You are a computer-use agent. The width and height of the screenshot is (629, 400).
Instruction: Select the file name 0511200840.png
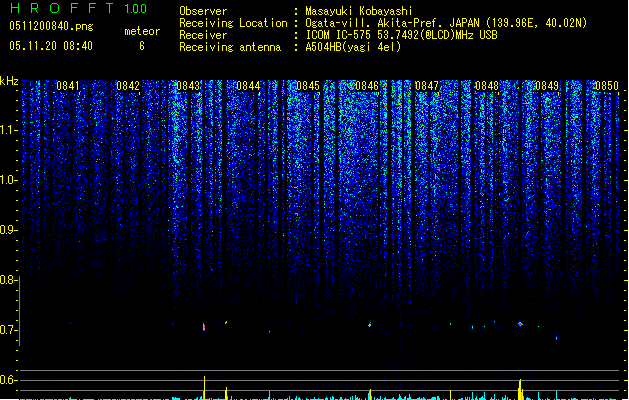pos(51,26)
